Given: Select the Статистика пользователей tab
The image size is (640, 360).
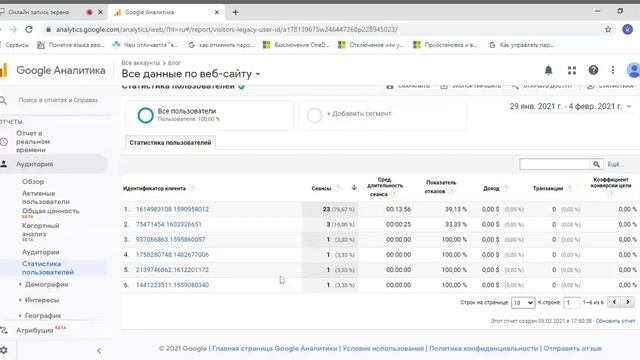Looking at the screenshot, I should pos(170,143).
